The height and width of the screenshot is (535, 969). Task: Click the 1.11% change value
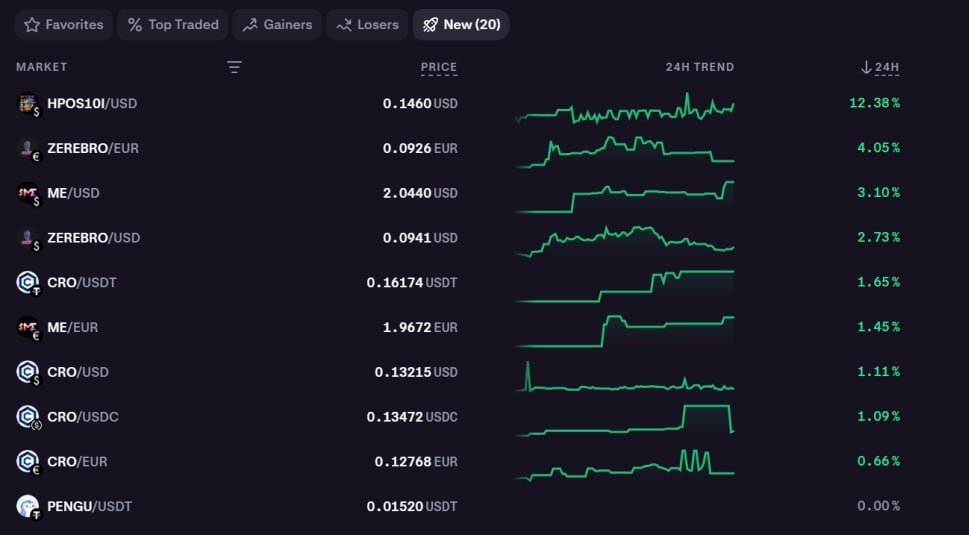[878, 372]
